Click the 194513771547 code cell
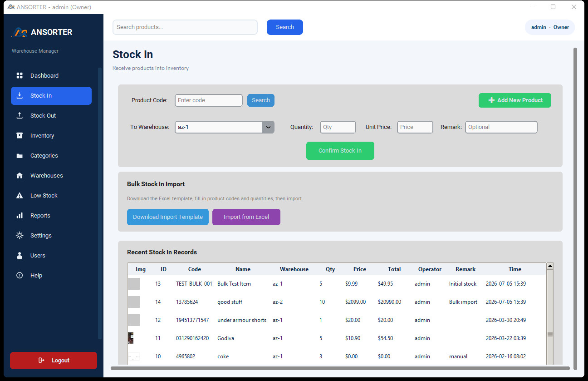Viewport: 588px width, 381px height. [192, 320]
